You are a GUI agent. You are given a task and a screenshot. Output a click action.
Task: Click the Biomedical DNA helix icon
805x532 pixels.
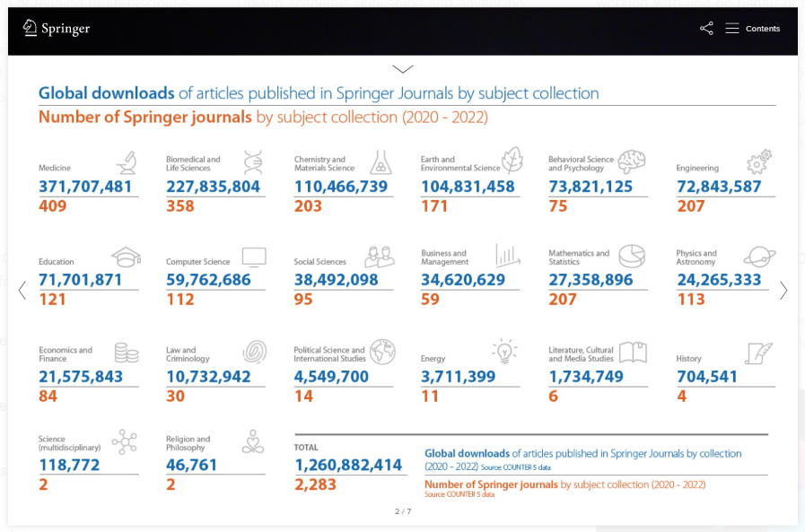coord(253,162)
